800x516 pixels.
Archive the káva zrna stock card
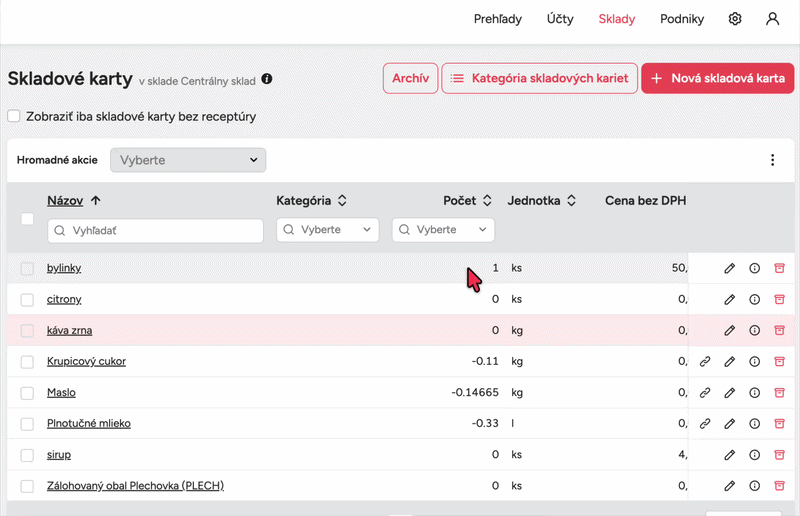(x=779, y=331)
